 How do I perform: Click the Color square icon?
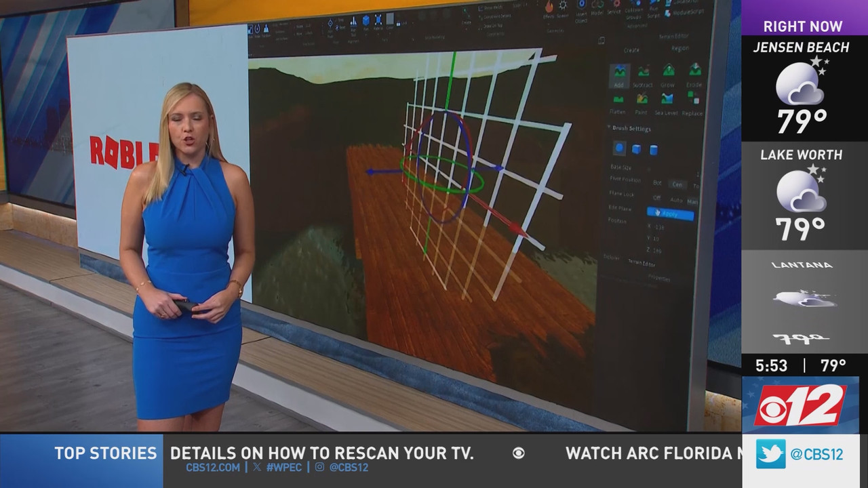pos(390,18)
